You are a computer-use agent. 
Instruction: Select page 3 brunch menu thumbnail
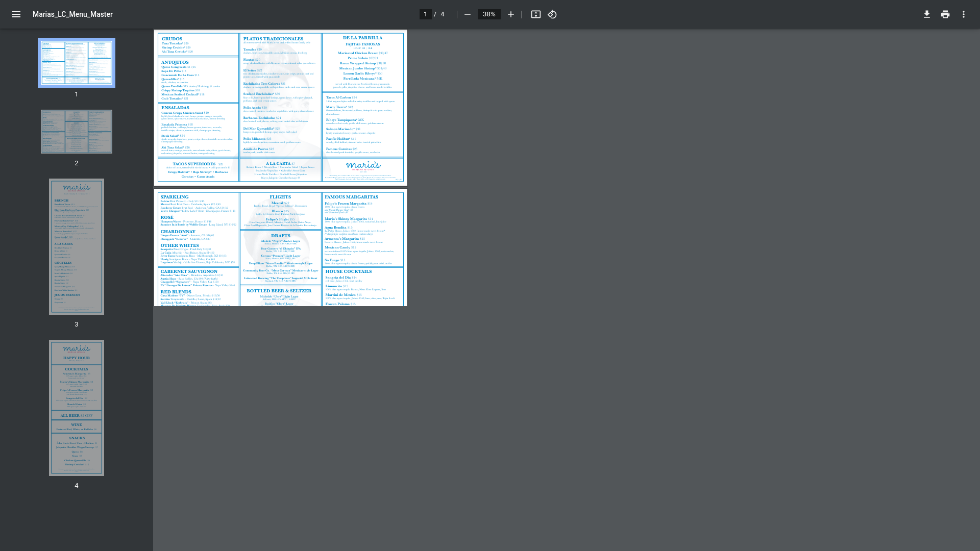coord(77,246)
